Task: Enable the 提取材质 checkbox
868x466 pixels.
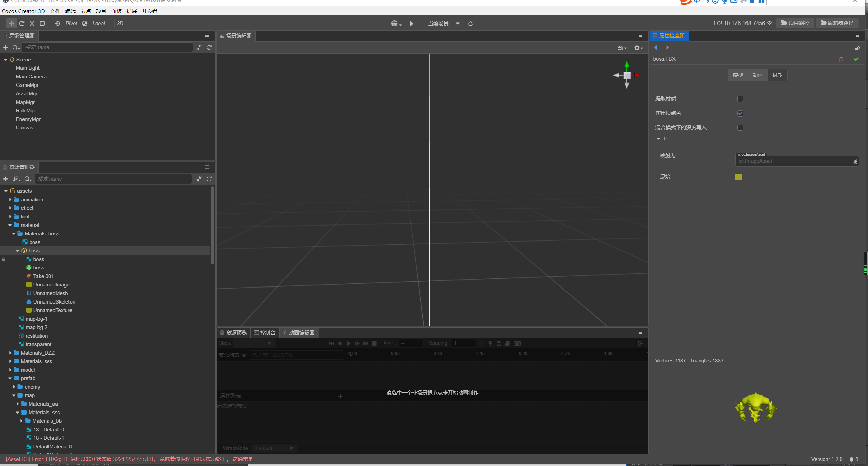Action: [740, 99]
